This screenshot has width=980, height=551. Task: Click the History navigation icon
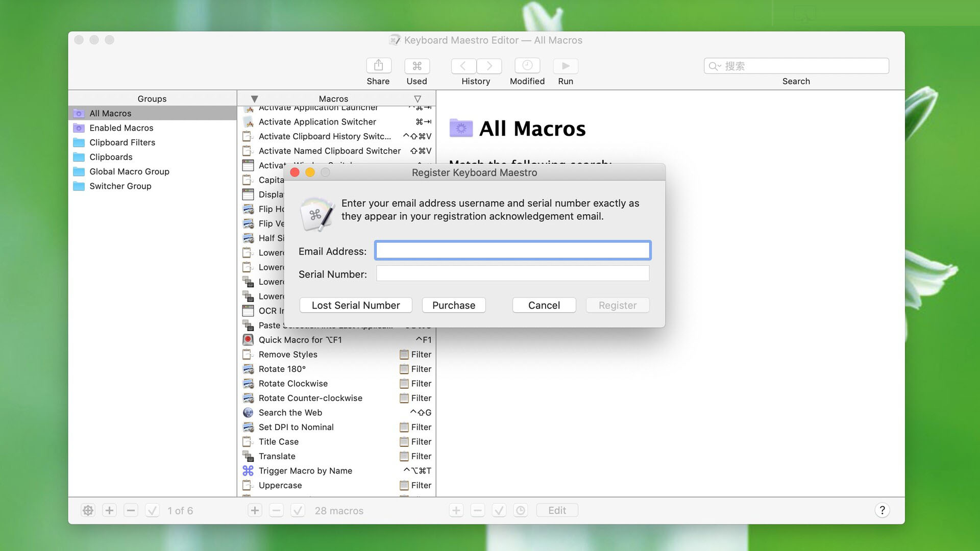[476, 65]
